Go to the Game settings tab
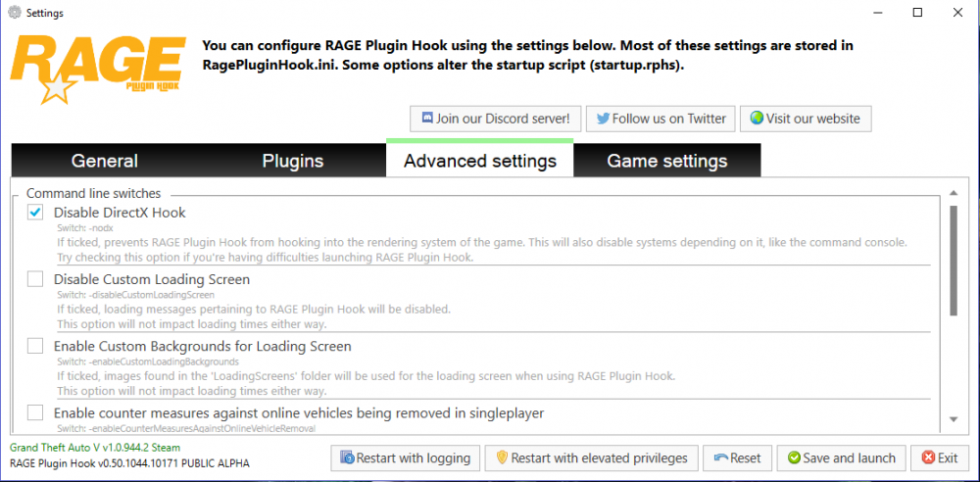Image resolution: width=980 pixels, height=482 pixels. tap(666, 161)
